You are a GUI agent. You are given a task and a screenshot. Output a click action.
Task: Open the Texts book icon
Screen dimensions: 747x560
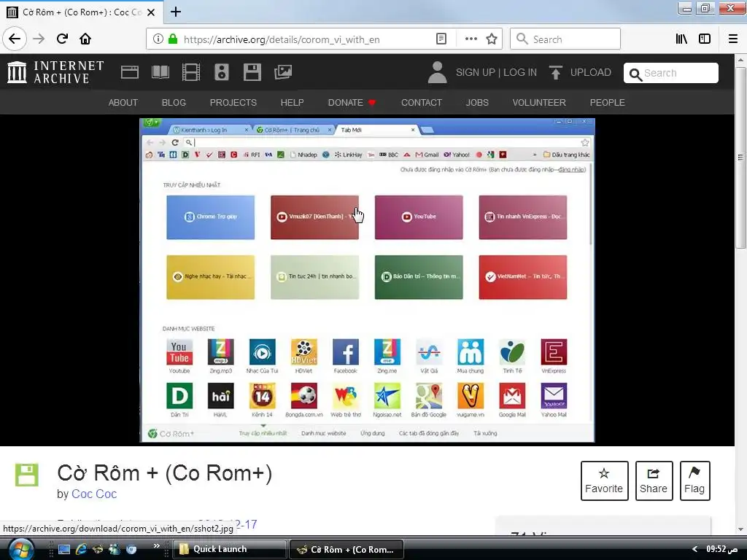pos(160,72)
